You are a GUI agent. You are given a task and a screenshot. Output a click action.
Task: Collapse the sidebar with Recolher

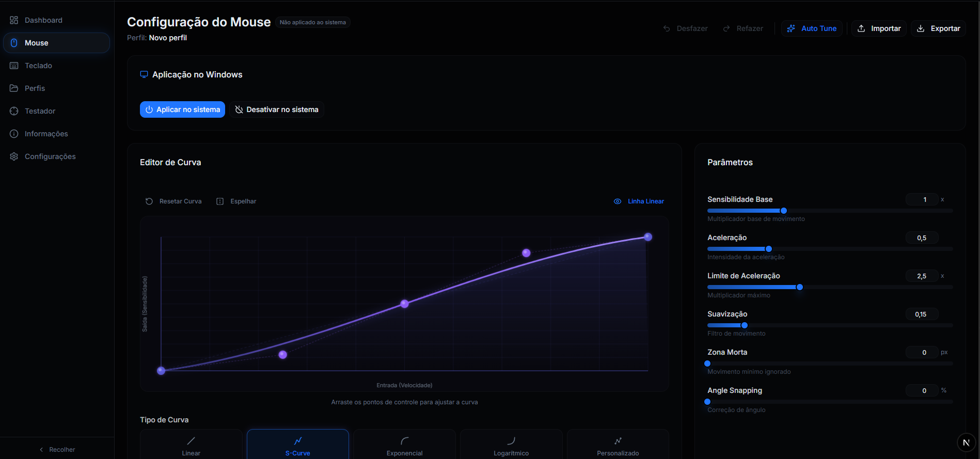(57, 450)
